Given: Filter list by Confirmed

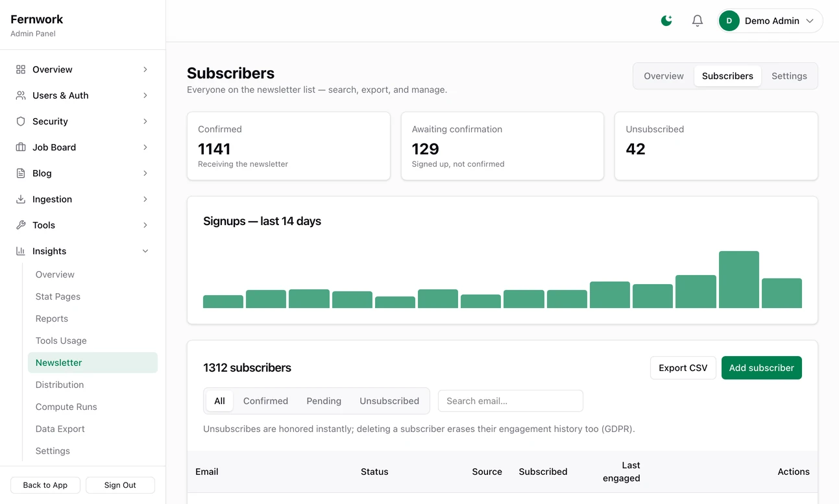Looking at the screenshot, I should [x=265, y=401].
